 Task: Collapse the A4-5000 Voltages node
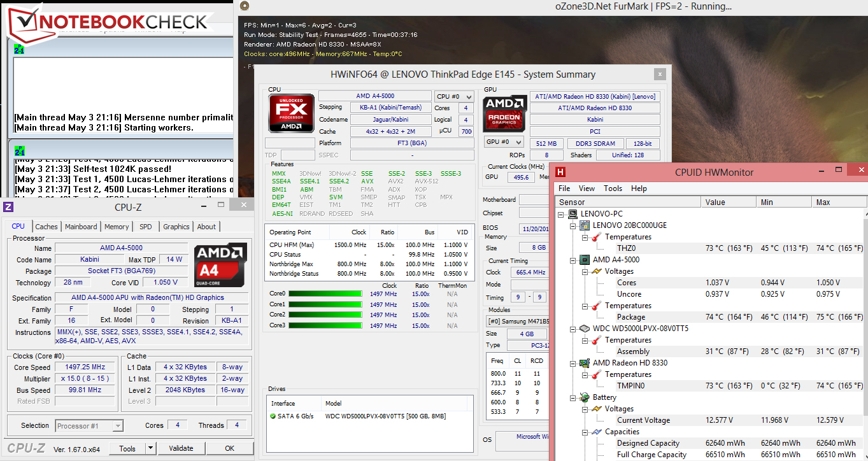[x=585, y=271]
